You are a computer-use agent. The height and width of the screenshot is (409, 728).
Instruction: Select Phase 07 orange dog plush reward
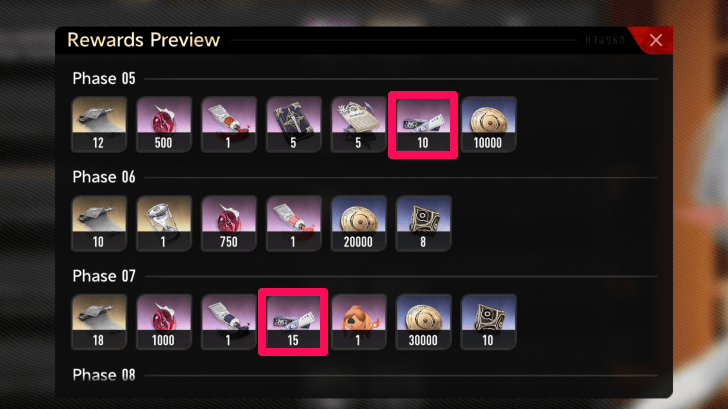[x=358, y=322]
